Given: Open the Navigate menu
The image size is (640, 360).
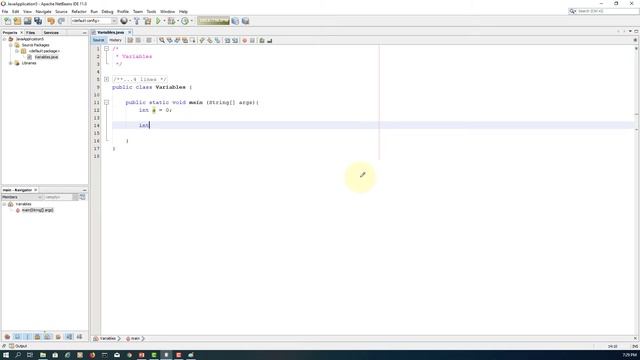Looking at the screenshot, I should pos(43,11).
